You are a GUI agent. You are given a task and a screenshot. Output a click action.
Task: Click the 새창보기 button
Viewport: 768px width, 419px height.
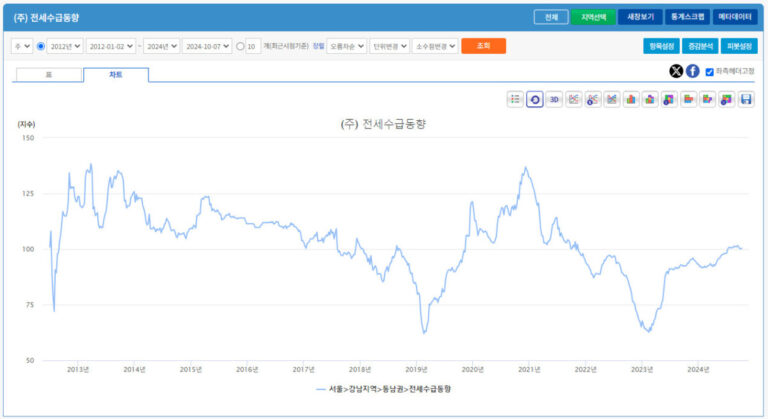tap(640, 17)
